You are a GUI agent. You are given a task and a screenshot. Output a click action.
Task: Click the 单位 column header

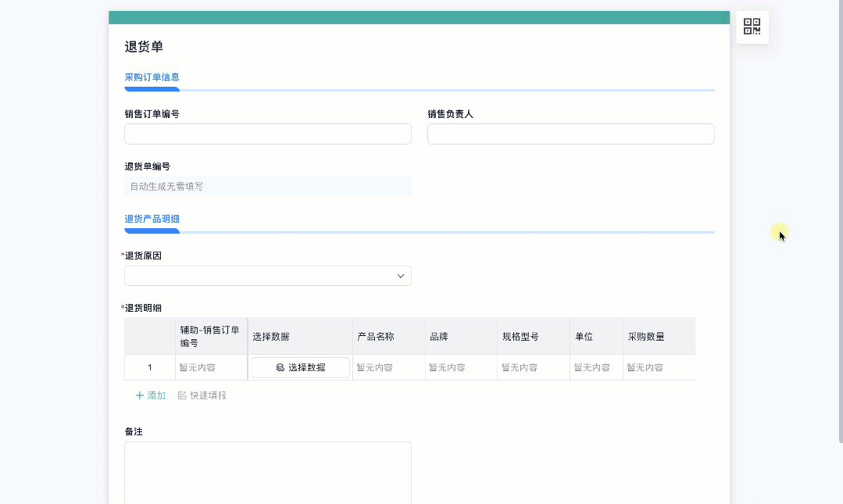pos(596,336)
